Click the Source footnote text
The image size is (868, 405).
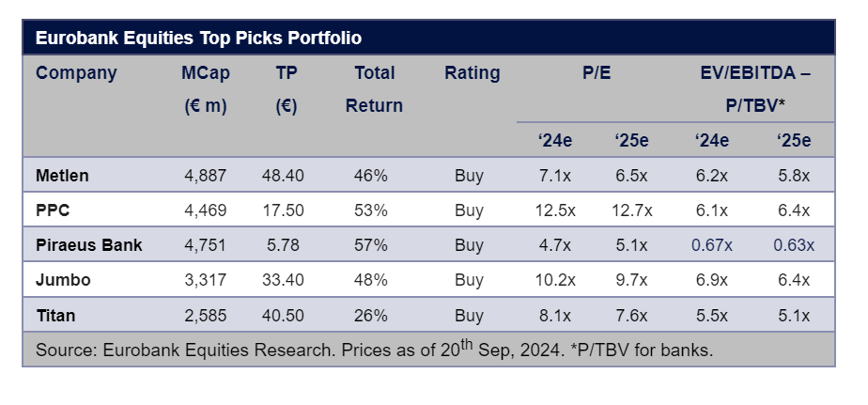[x=374, y=350]
